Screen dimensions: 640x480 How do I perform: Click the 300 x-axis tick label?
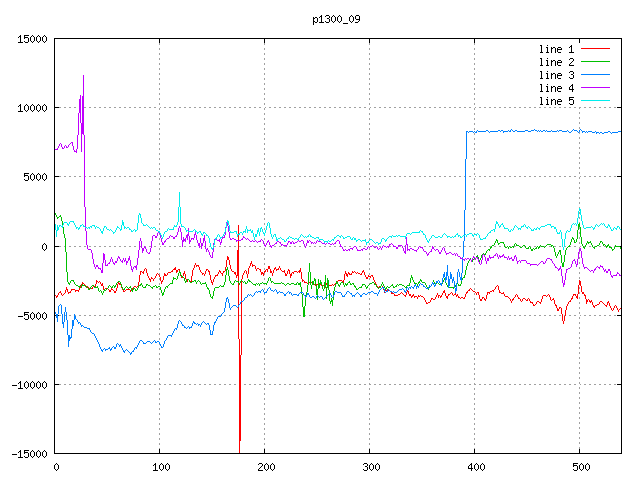370,467
